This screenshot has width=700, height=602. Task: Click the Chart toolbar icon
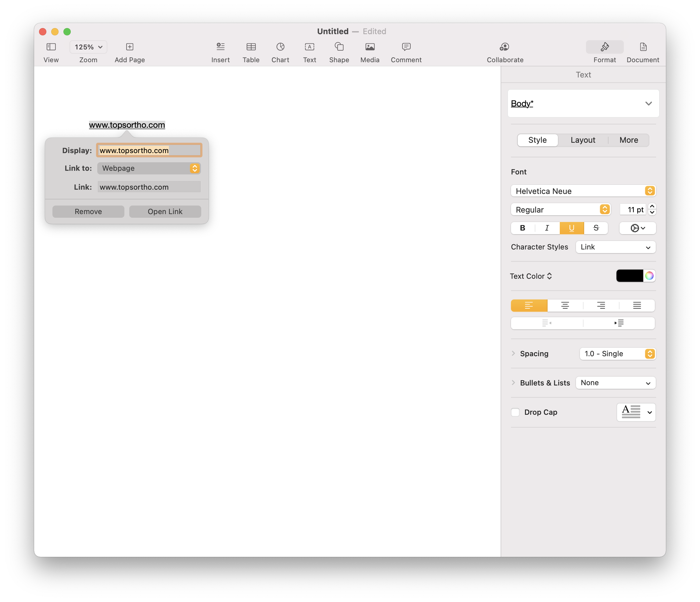click(280, 47)
